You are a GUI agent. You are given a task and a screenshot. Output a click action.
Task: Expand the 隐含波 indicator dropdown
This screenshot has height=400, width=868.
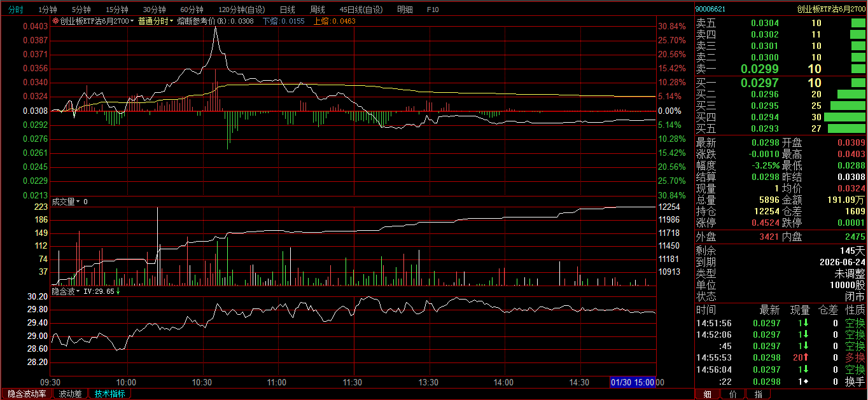[x=78, y=291]
